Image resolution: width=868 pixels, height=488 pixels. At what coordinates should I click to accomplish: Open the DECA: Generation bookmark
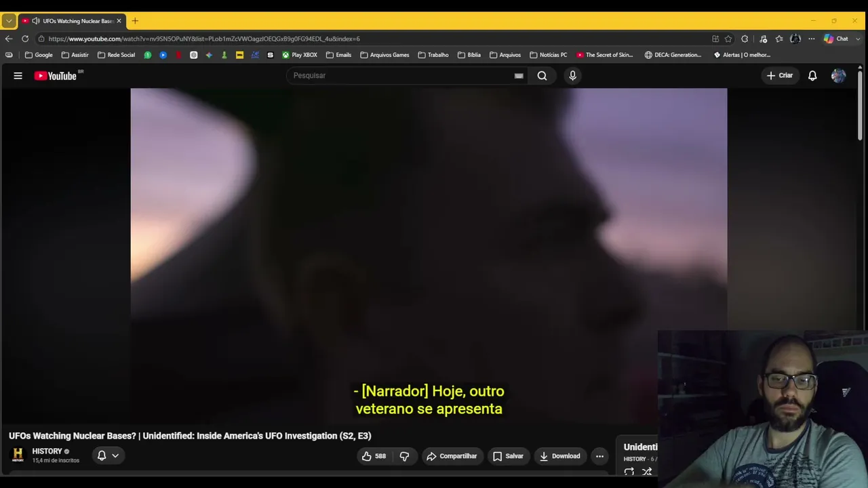coord(673,55)
